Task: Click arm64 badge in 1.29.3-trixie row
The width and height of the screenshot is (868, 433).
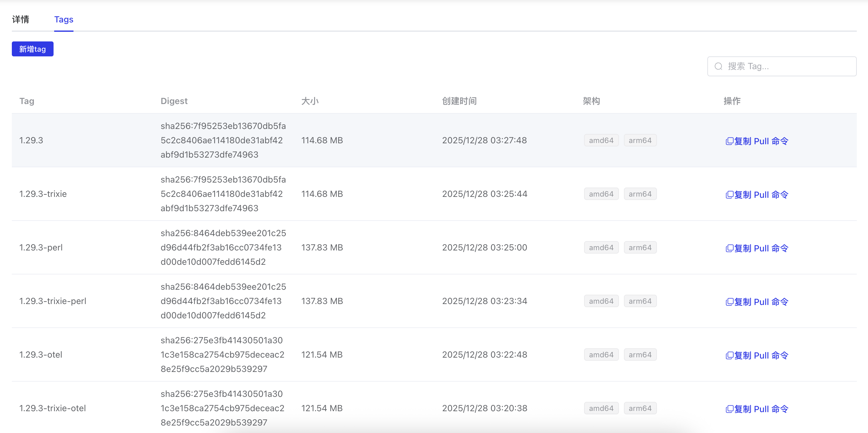Action: tap(640, 194)
